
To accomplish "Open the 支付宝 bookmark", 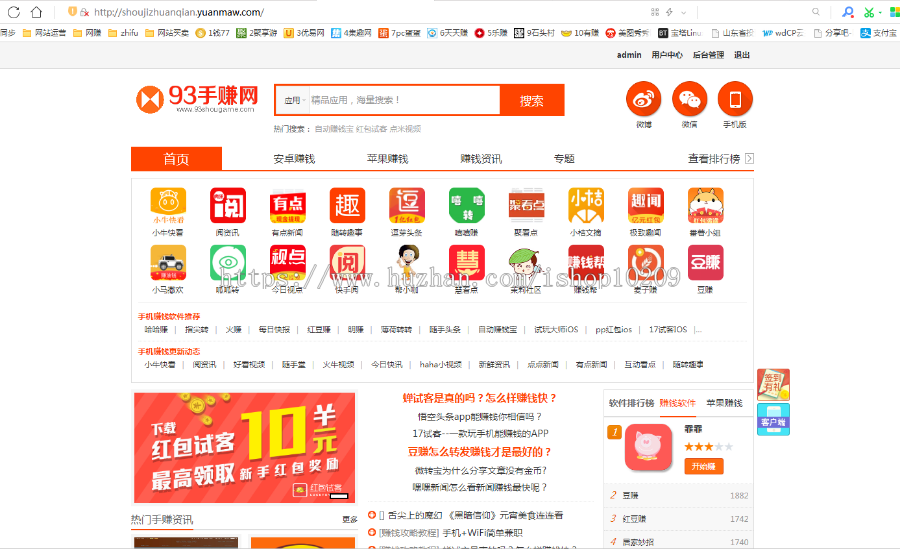I will click(878, 33).
